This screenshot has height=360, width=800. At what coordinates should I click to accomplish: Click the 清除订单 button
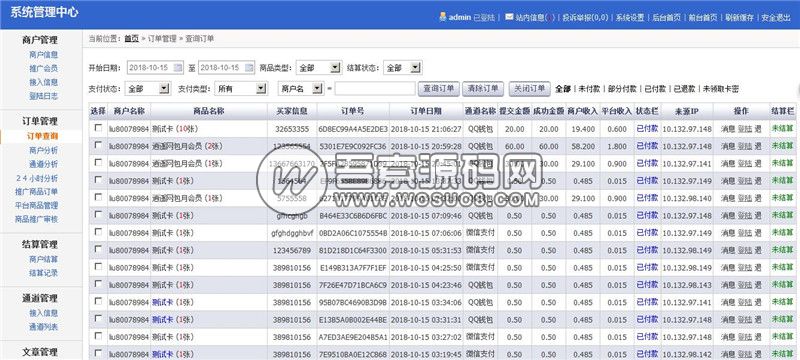point(483,88)
